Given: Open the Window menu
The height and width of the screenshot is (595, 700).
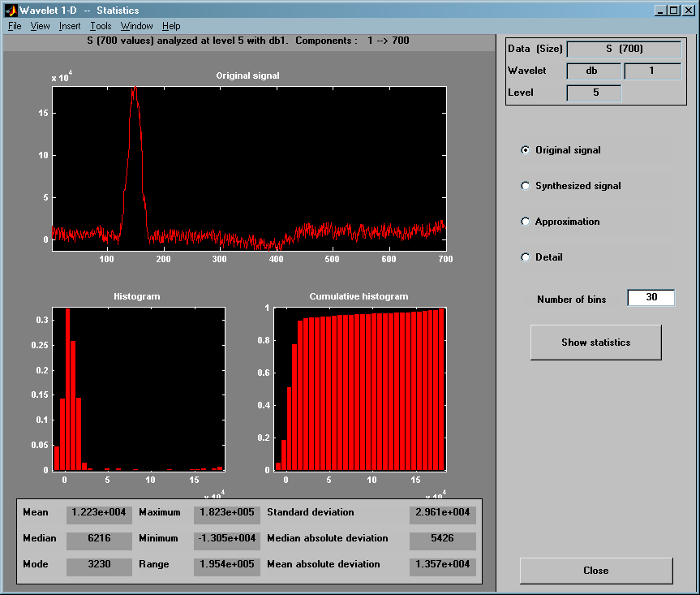Looking at the screenshot, I should click(136, 26).
